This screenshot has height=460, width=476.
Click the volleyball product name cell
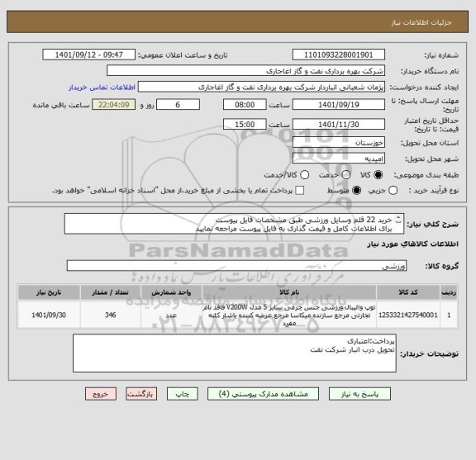(x=289, y=315)
